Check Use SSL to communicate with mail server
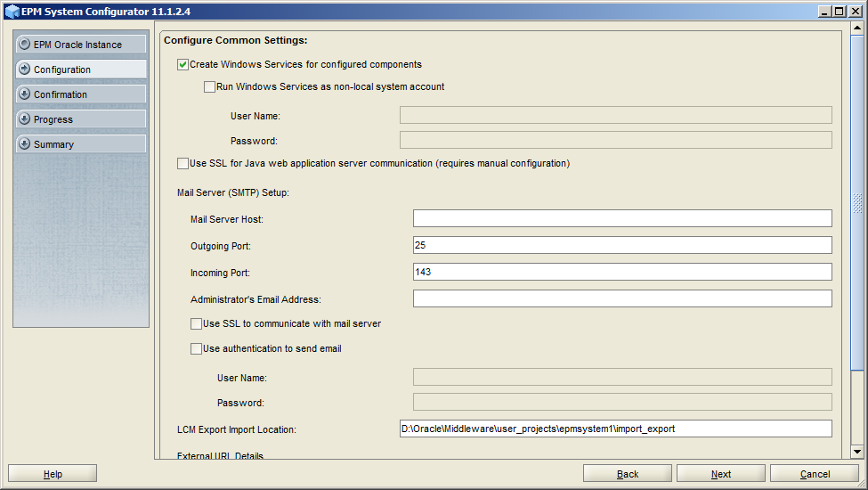868x490 pixels. (x=196, y=324)
